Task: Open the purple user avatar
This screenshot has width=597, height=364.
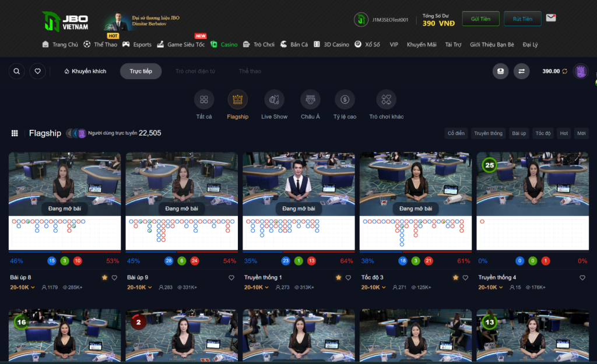Action: [581, 71]
